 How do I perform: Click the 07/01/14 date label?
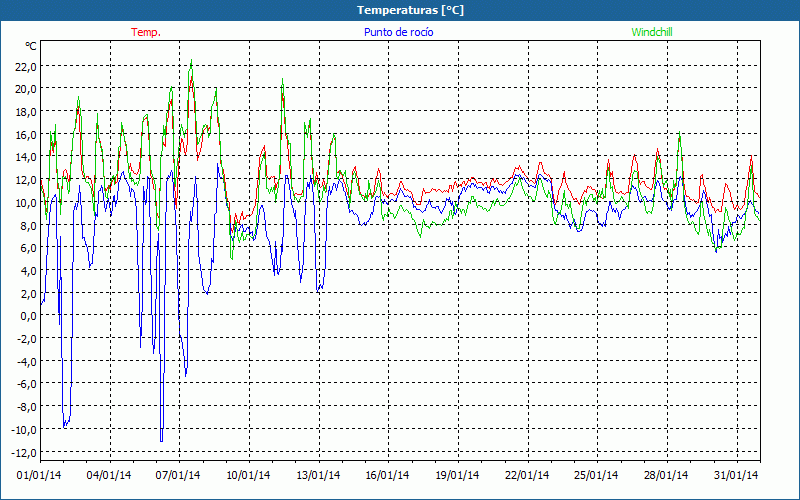click(178, 476)
